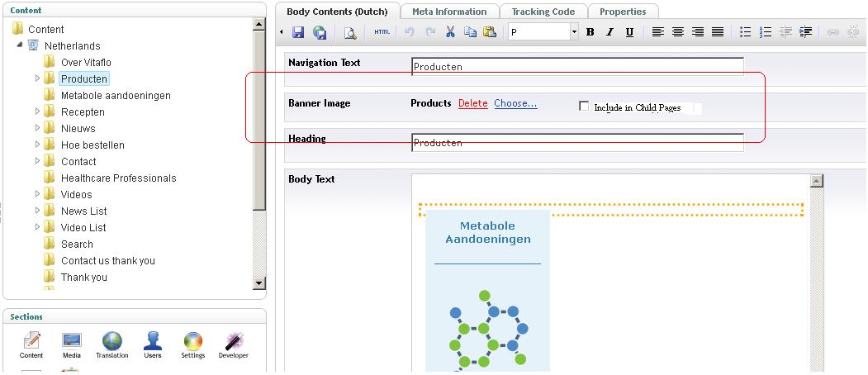Screen dimensions: 868x375
Task: Toggle bold formatting
Action: click(x=591, y=32)
